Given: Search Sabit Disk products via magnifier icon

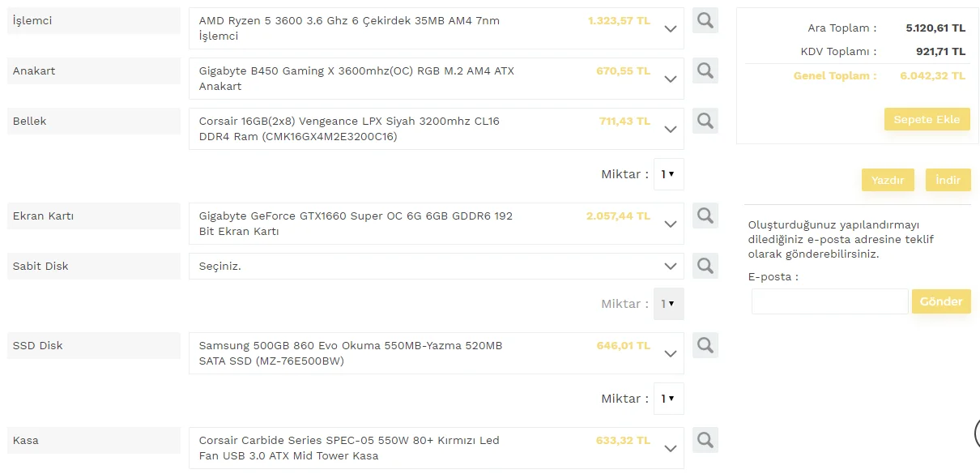Looking at the screenshot, I should pos(705,266).
